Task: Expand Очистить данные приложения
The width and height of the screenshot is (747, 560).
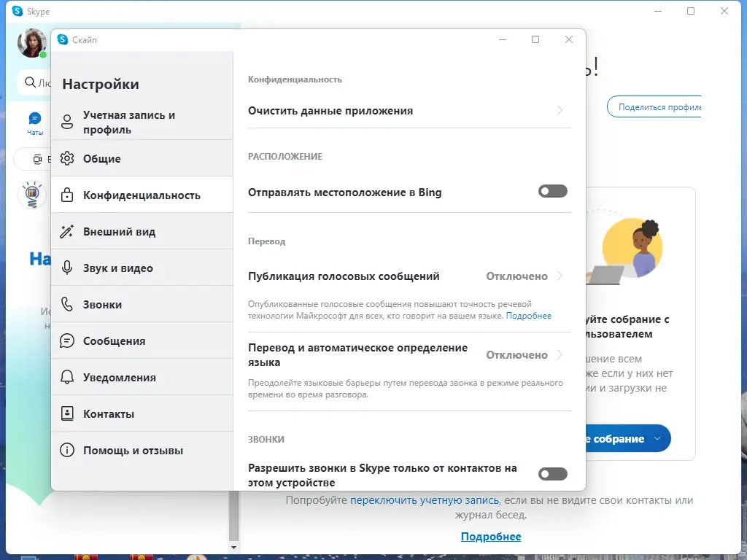Action: tap(408, 111)
